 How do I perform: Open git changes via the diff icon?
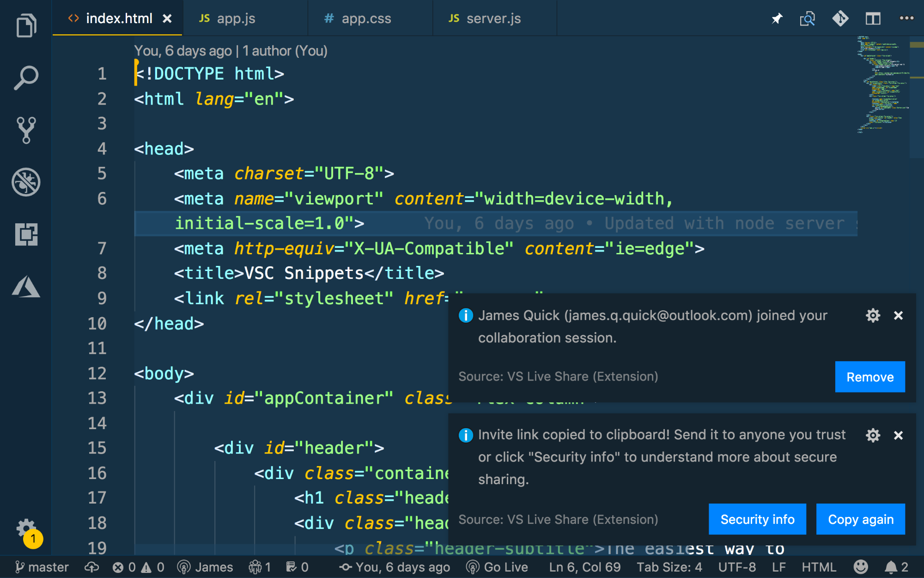pyautogui.click(x=840, y=18)
